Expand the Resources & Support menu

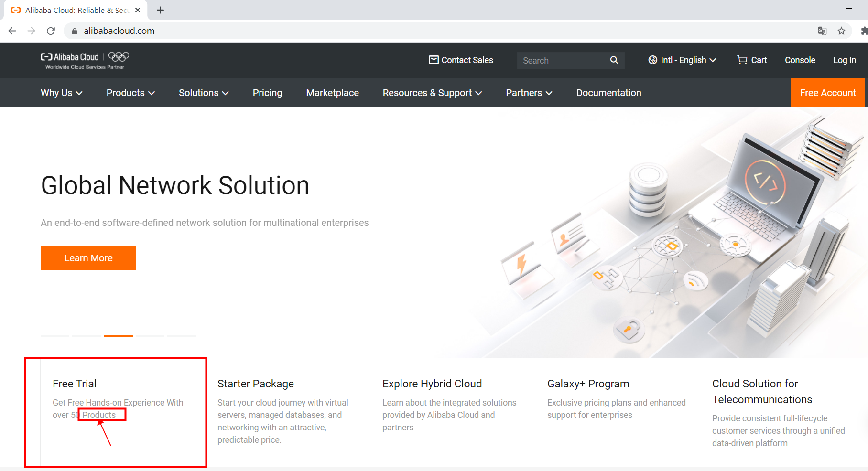tap(432, 93)
